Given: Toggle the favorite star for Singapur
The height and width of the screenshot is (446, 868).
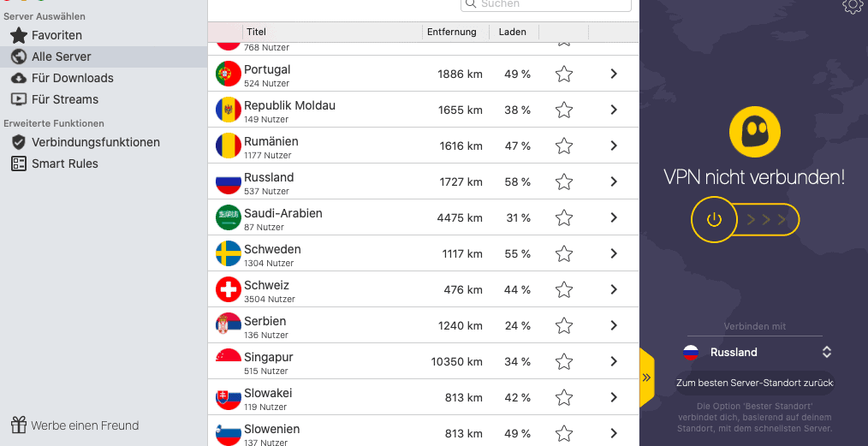Looking at the screenshot, I should (x=563, y=362).
